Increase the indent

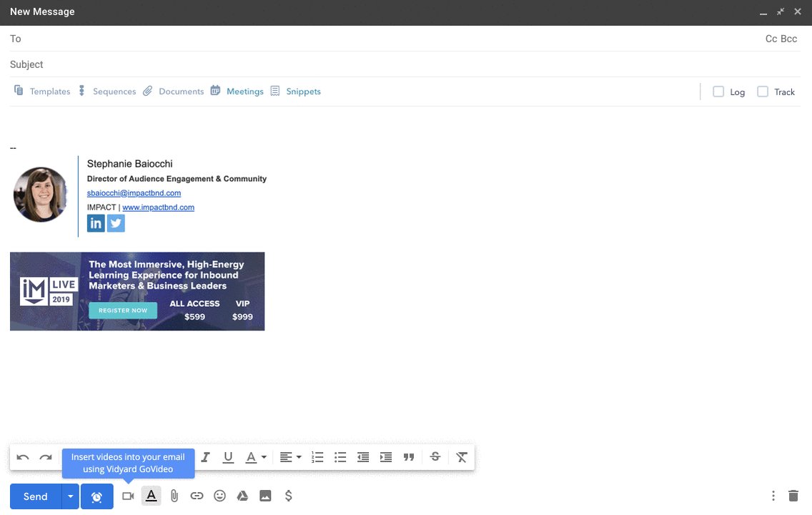pyautogui.click(x=386, y=458)
